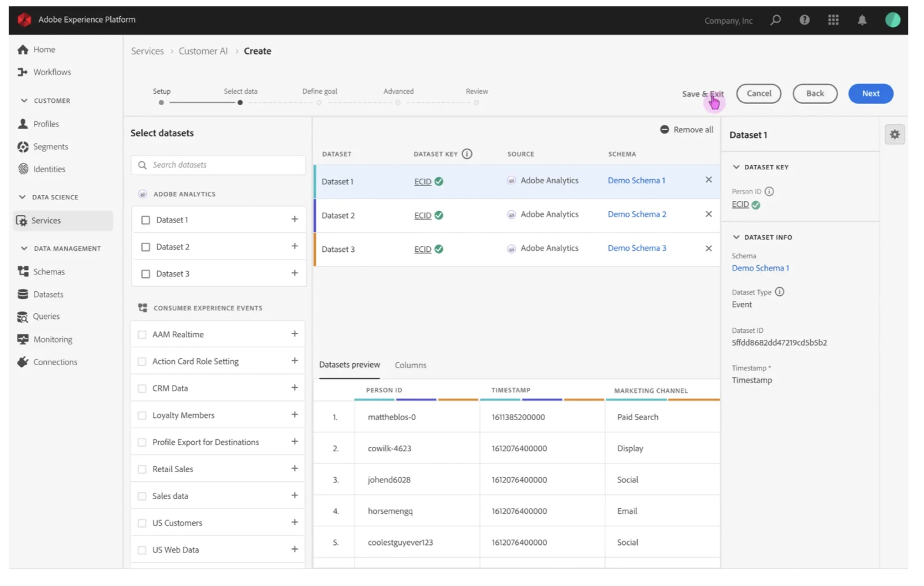The image size is (924, 586).
Task: Open the settings gear in Dataset 1 panel
Action: [x=895, y=135]
